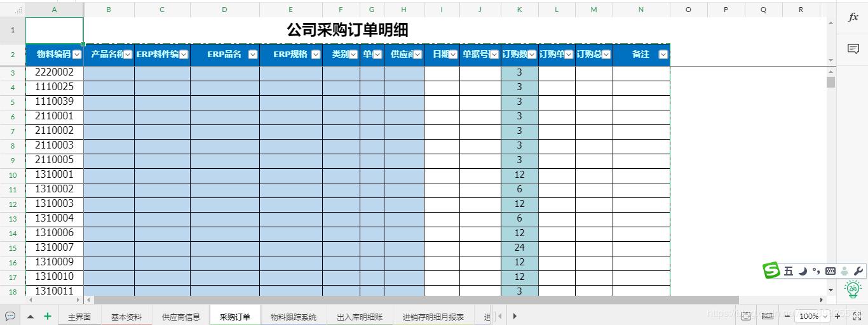This screenshot has height=325, width=868.
Task: Click the horizontal scrollbar thumb
Action: [x=416, y=300]
